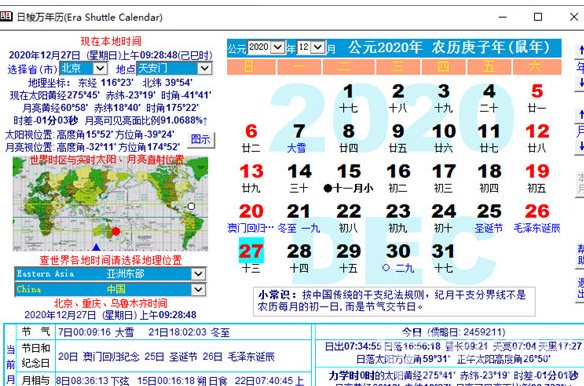Click the app icon in title bar
584x386 pixels.
tap(6, 16)
